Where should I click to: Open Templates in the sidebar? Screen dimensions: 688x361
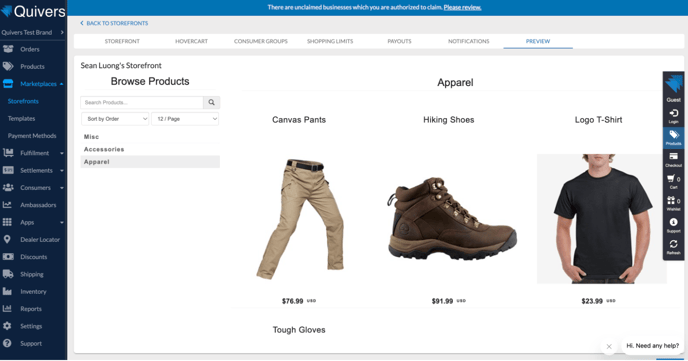(22, 118)
